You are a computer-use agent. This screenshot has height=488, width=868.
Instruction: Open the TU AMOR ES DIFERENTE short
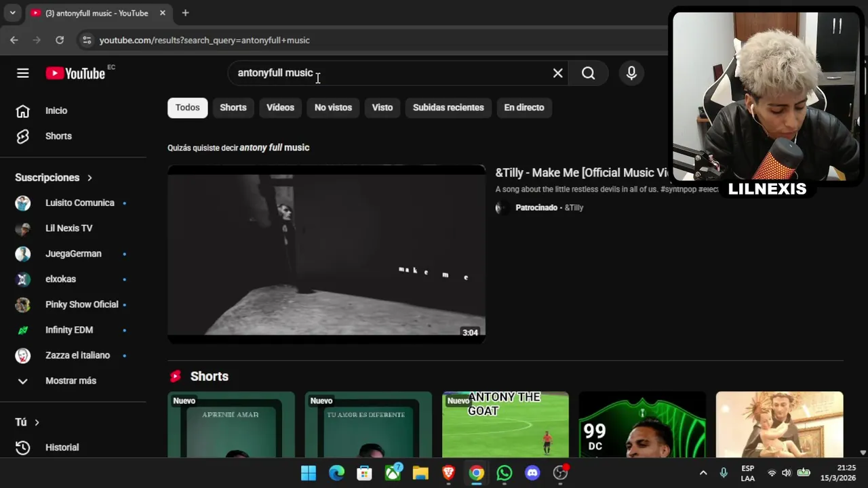point(368,425)
